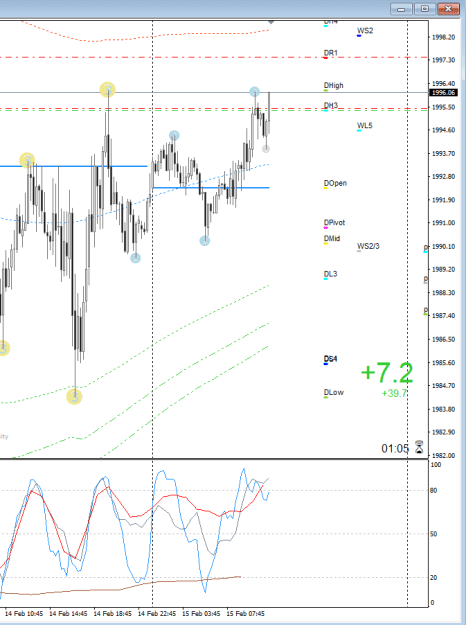The width and height of the screenshot is (466, 625).
Task: Click the 1997.30 price axis value
Action: [x=443, y=60]
